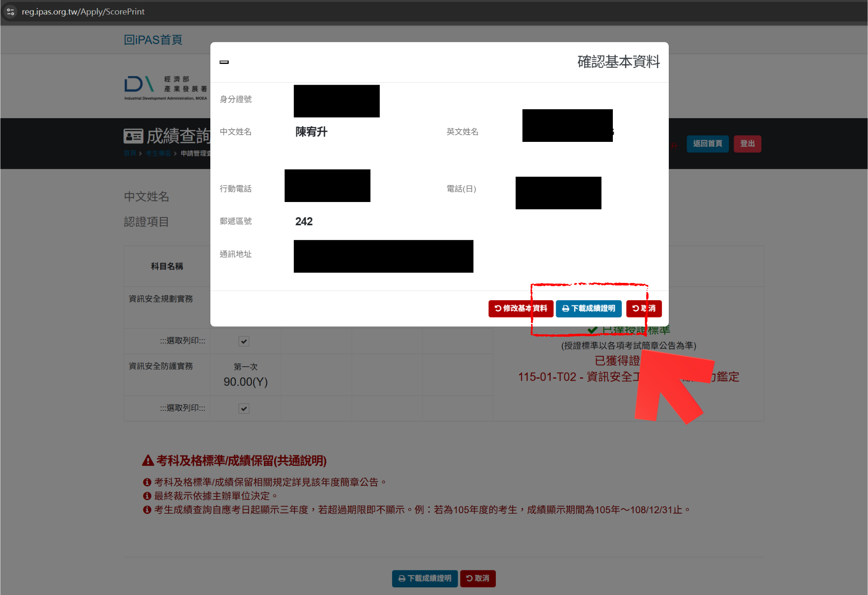
Task: Click the postal code value 242
Action: coord(304,221)
